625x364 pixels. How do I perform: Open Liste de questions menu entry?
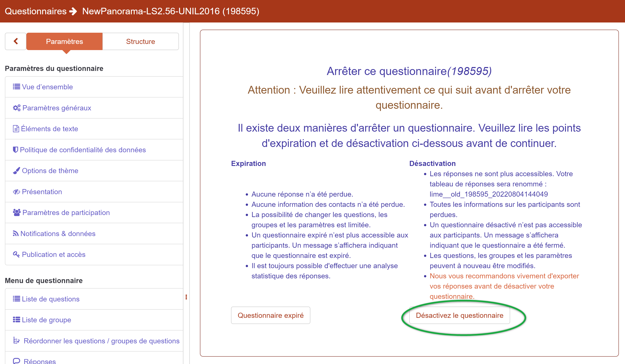(50, 299)
